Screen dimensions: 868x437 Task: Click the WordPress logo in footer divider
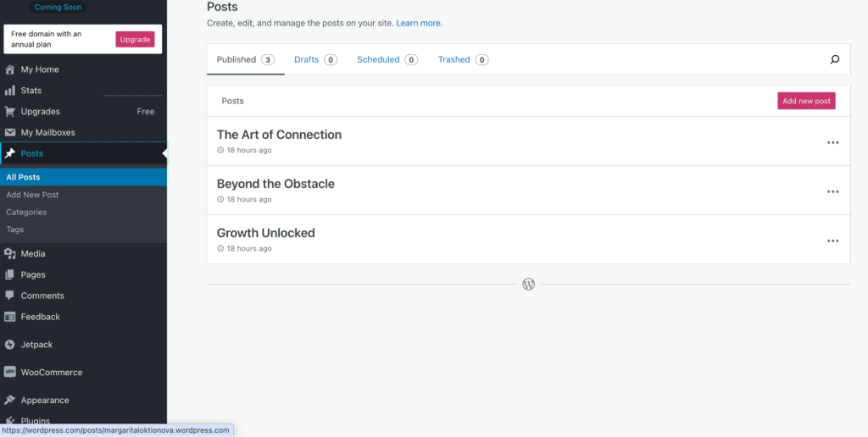point(528,285)
